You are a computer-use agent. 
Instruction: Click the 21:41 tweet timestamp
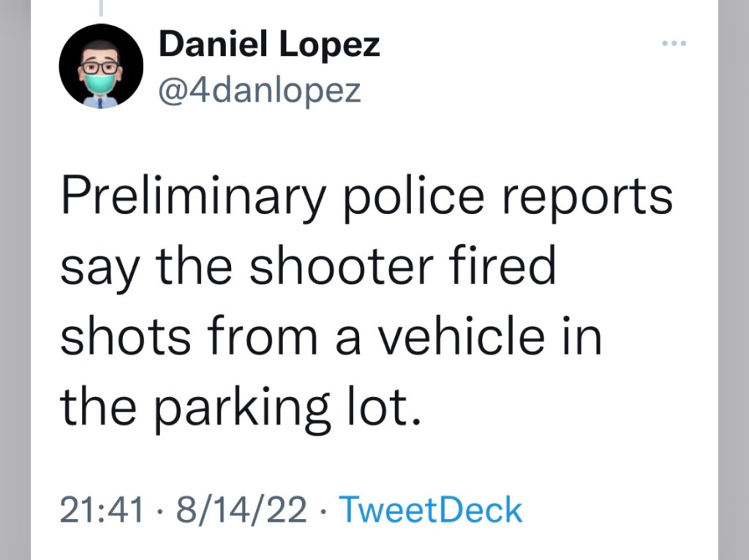click(100, 510)
